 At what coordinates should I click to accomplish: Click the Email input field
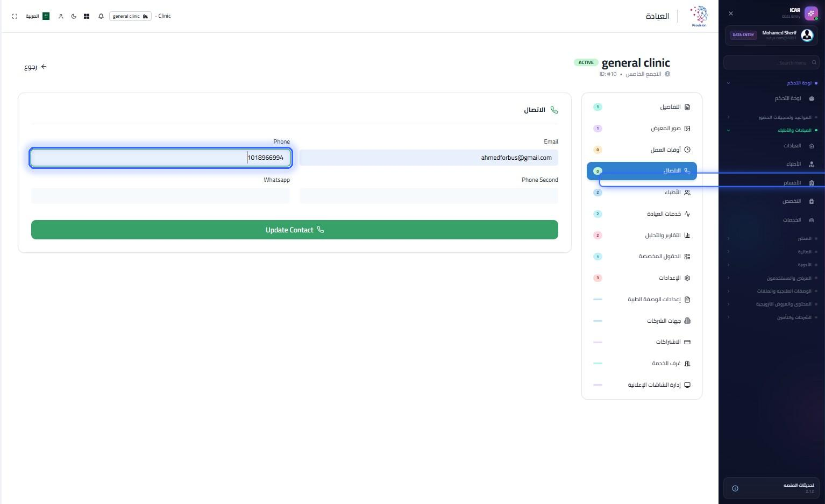pos(429,158)
